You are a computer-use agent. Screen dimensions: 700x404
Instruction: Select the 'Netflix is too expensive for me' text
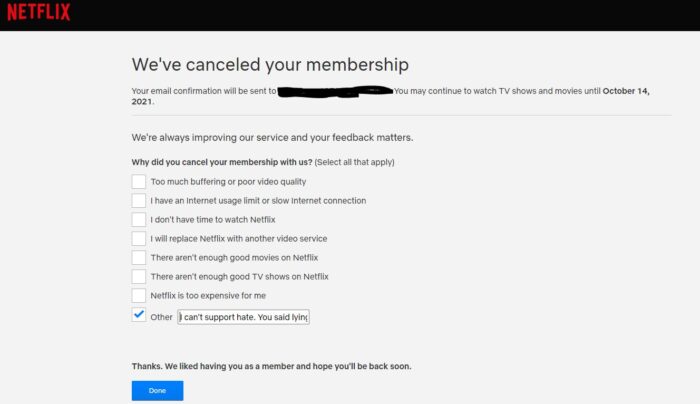pyautogui.click(x=208, y=296)
